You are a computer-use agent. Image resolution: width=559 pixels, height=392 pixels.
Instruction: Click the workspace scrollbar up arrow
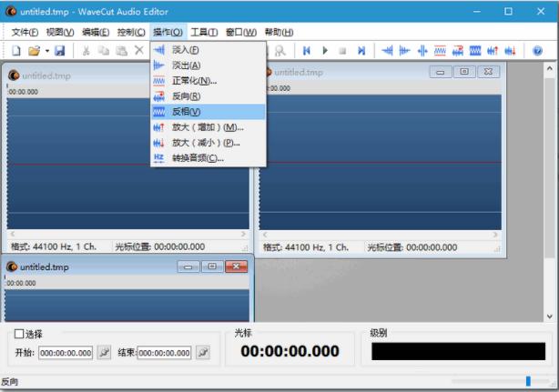pos(549,68)
